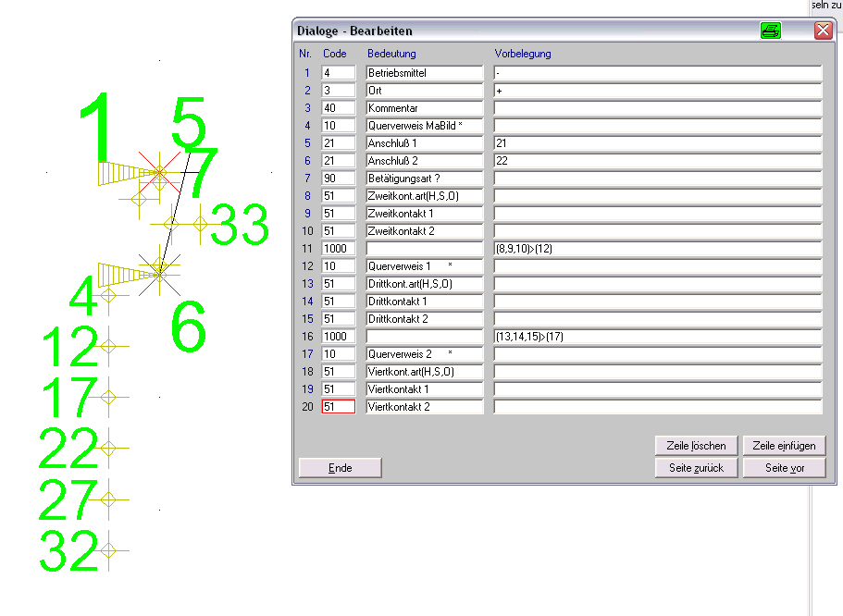Click the green print icon in dialog title
Image resolution: width=843 pixels, height=616 pixels.
pos(771,31)
